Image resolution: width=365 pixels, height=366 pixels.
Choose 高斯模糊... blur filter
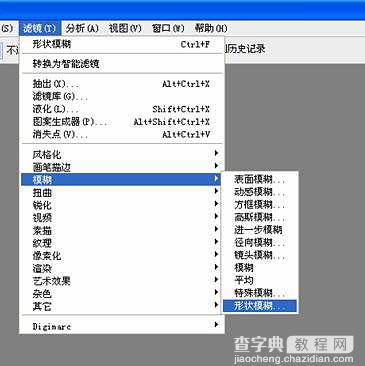pos(260,217)
